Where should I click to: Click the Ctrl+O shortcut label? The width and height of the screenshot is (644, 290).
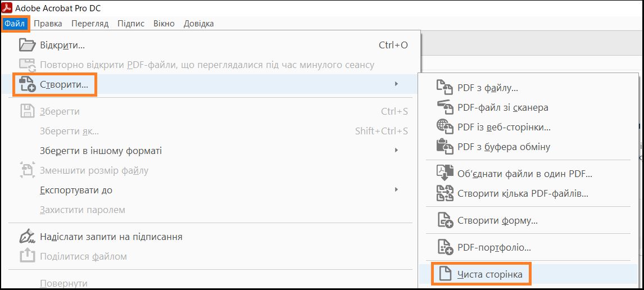(x=393, y=45)
